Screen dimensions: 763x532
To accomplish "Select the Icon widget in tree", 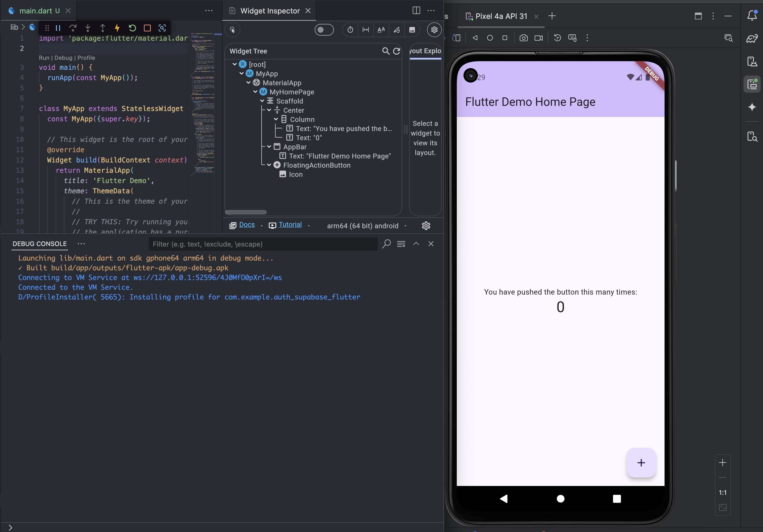I will [291, 174].
